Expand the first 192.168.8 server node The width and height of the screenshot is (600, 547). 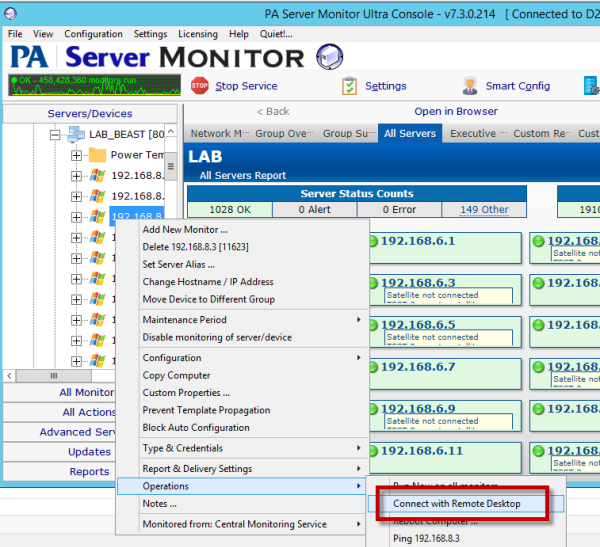click(x=76, y=176)
